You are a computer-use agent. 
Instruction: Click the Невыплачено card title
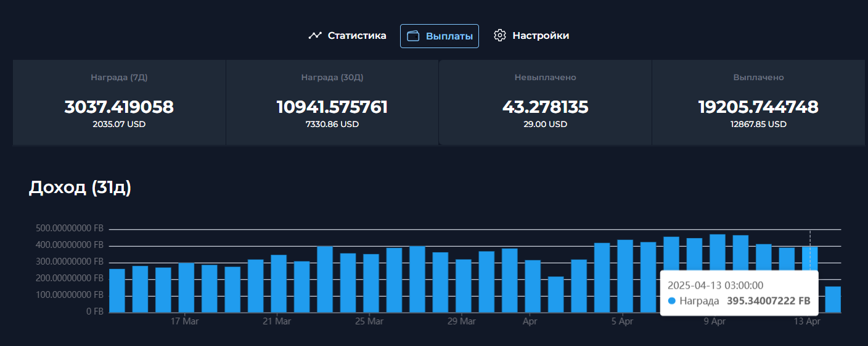(546, 78)
